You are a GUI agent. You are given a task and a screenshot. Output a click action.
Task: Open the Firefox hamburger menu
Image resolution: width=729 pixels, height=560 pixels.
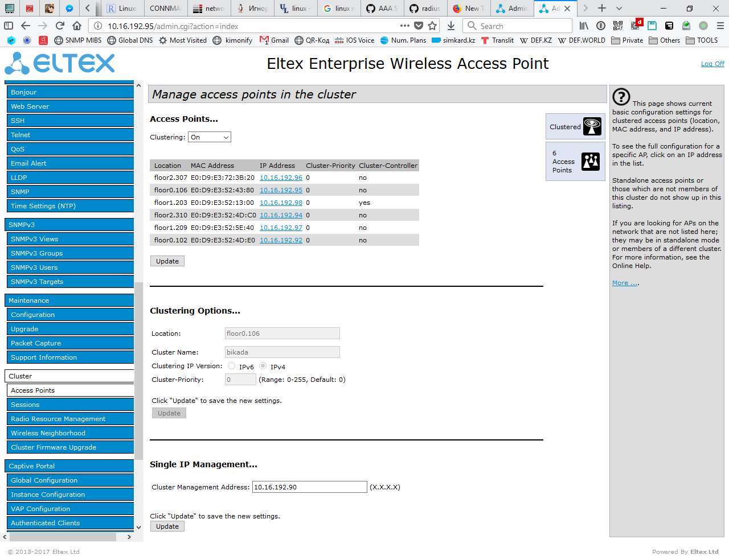720,26
